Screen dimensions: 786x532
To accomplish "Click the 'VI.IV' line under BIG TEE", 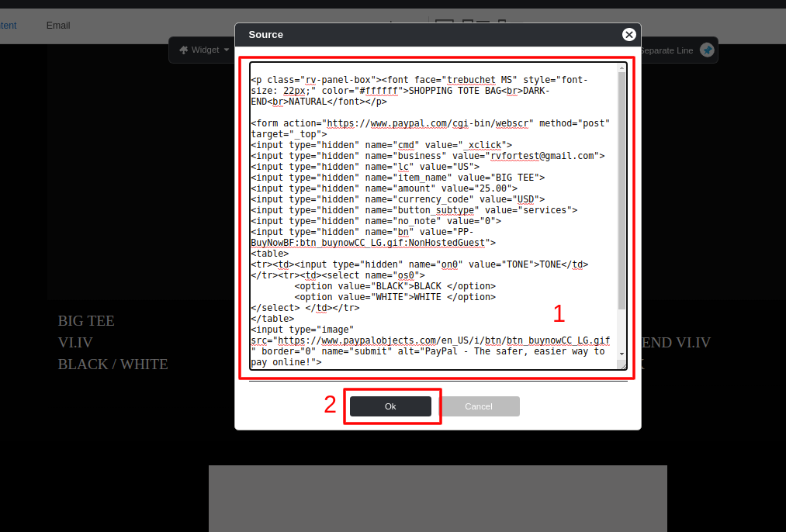I will coord(75,343).
